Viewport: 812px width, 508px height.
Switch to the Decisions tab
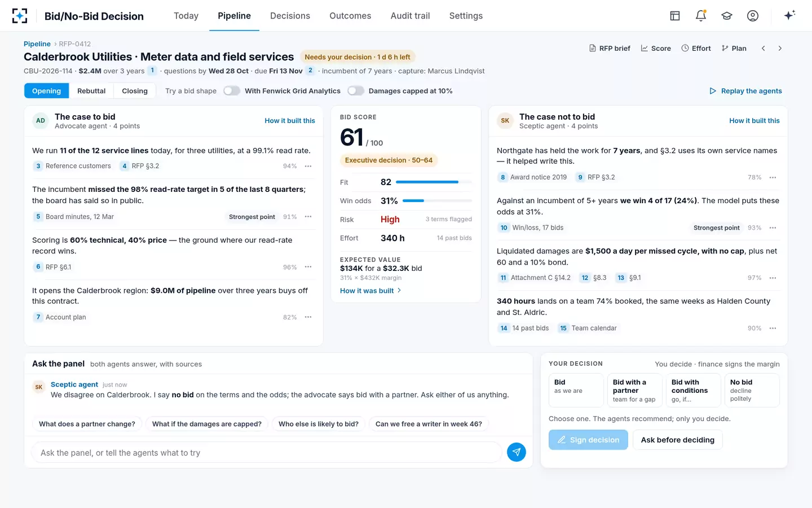click(290, 16)
